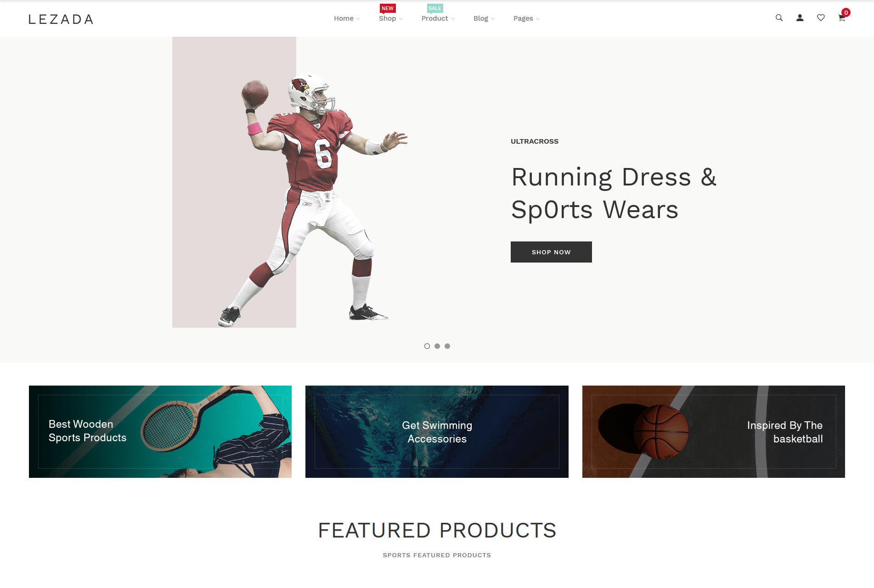The width and height of the screenshot is (874, 588).
Task: Open the wishlist heart icon
Action: point(821,18)
